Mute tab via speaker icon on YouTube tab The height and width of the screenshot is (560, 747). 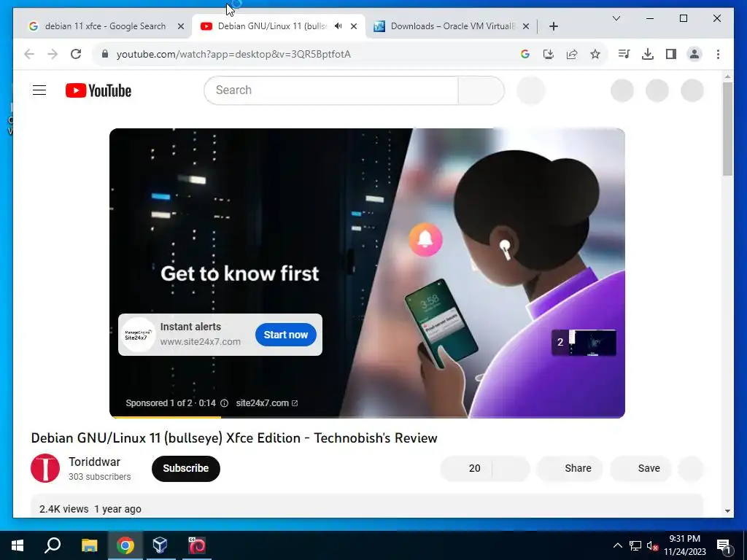click(x=338, y=26)
